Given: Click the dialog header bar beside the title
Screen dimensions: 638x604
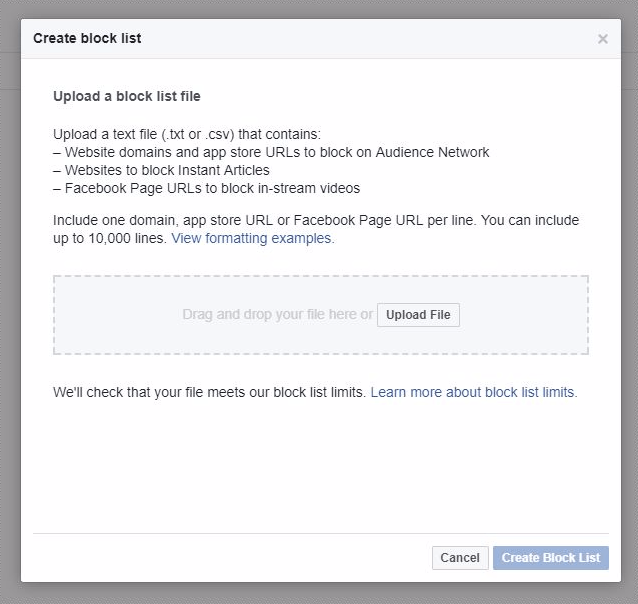Looking at the screenshot, I should 366,39.
